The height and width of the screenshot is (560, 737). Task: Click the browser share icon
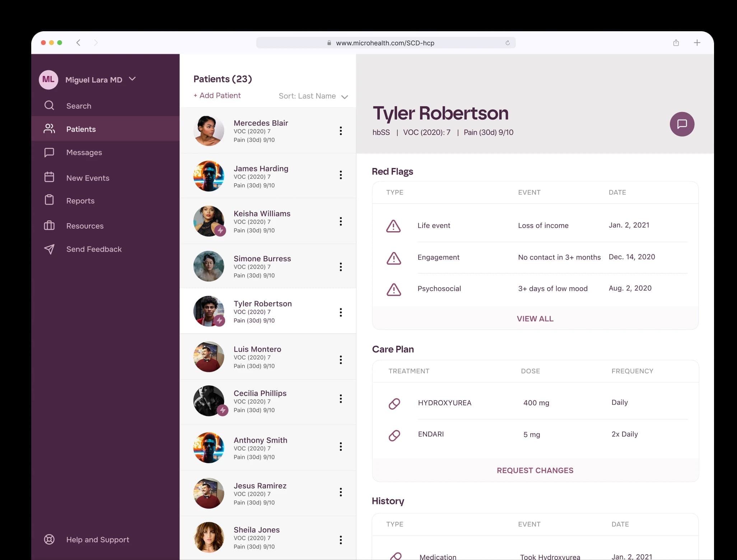[676, 43]
